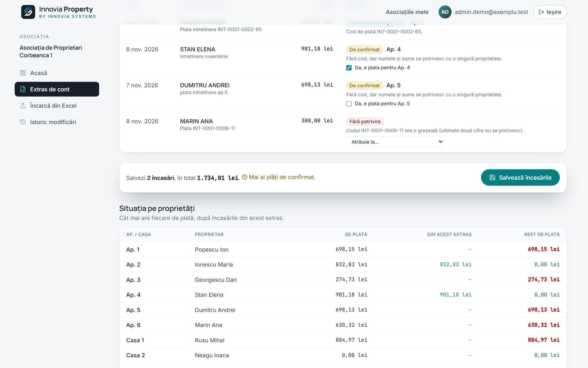588x368 pixels.
Task: Uncheck 'Da, e plata pentru Ap. 4'
Action: 349,68
